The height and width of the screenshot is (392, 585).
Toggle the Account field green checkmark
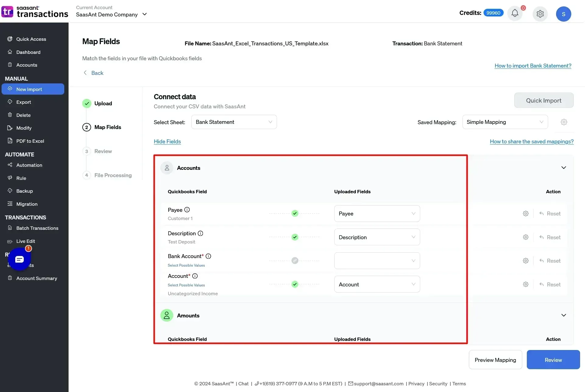coord(295,284)
